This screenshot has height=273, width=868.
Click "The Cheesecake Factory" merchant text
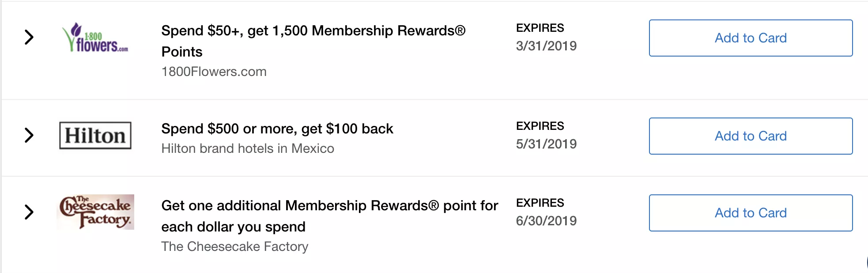[x=234, y=247]
